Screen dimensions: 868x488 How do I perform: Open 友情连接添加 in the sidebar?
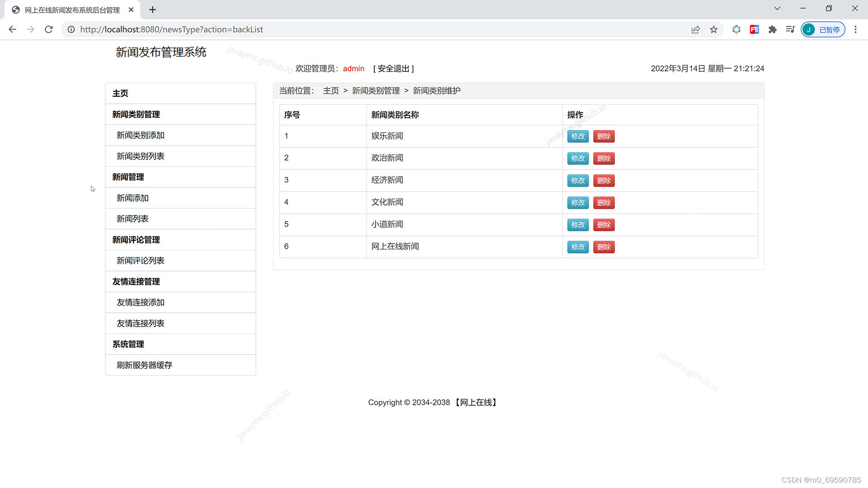(x=180, y=302)
